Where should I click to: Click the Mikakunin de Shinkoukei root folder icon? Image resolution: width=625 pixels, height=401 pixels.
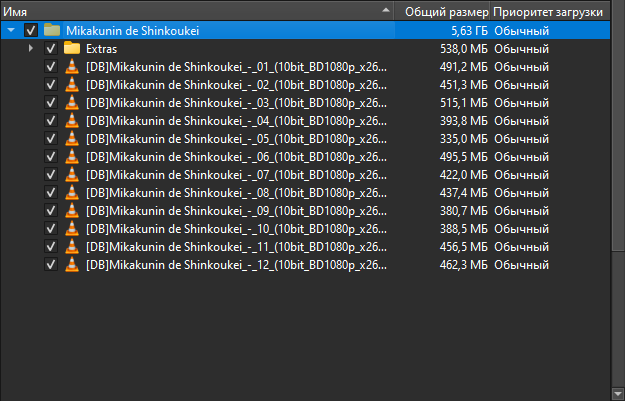click(x=52, y=31)
